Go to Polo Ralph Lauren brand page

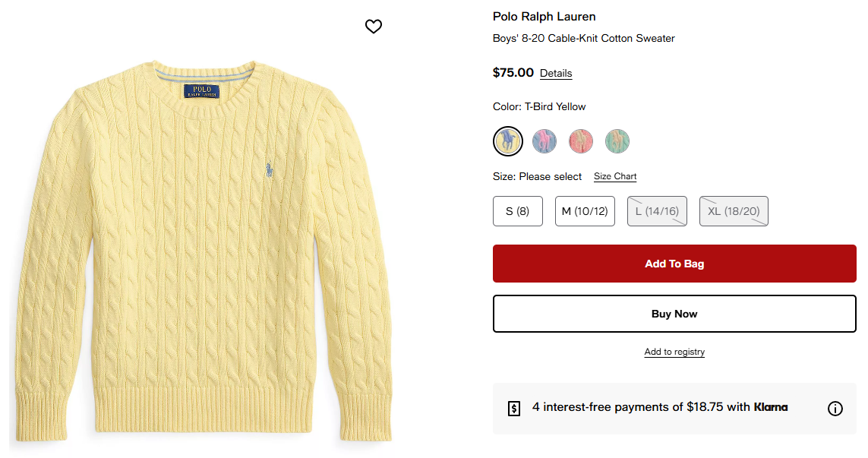tap(544, 17)
